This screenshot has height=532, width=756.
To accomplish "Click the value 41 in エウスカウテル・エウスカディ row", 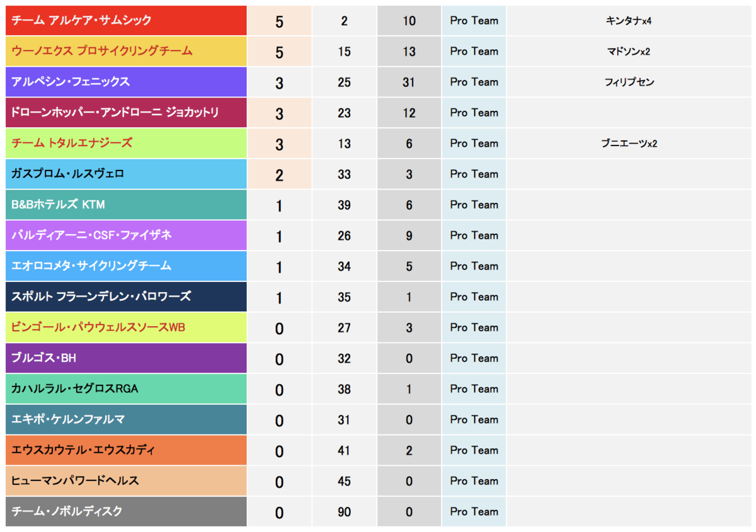I will pyautogui.click(x=344, y=451).
